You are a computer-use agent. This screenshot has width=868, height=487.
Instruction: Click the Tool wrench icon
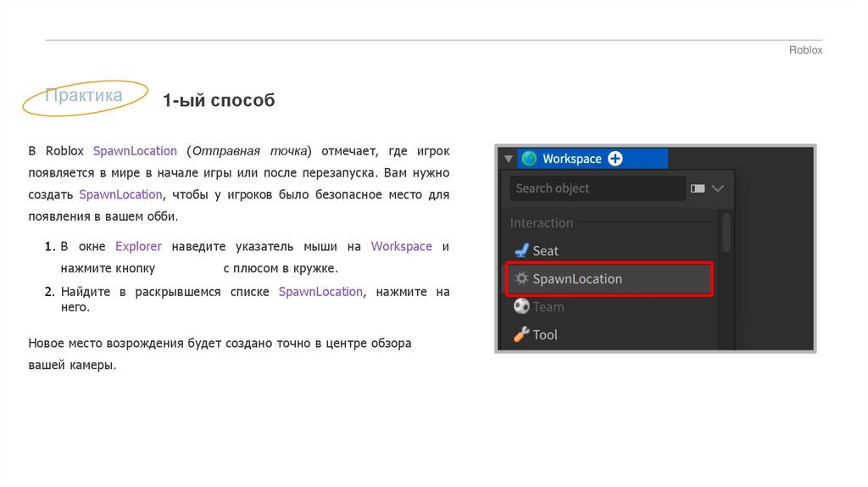click(521, 334)
